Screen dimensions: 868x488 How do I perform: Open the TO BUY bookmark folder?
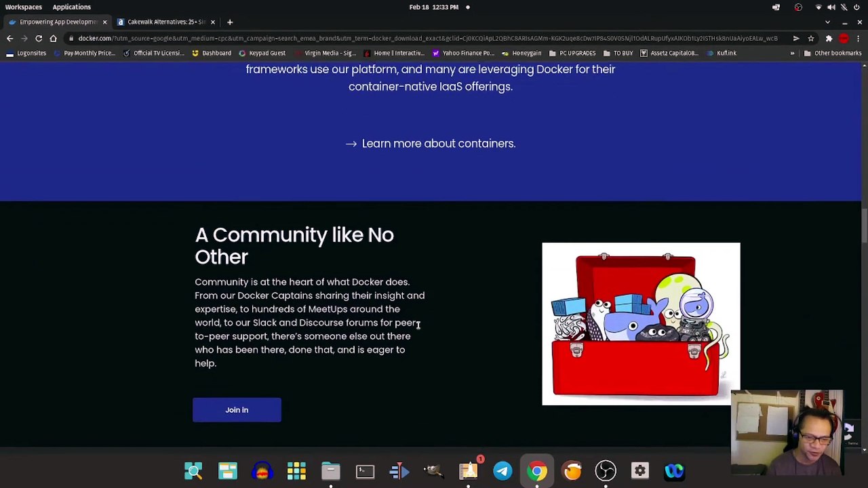click(x=618, y=53)
